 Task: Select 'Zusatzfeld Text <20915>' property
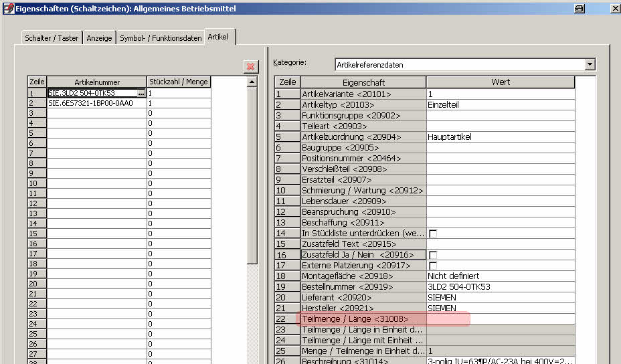coord(363,244)
